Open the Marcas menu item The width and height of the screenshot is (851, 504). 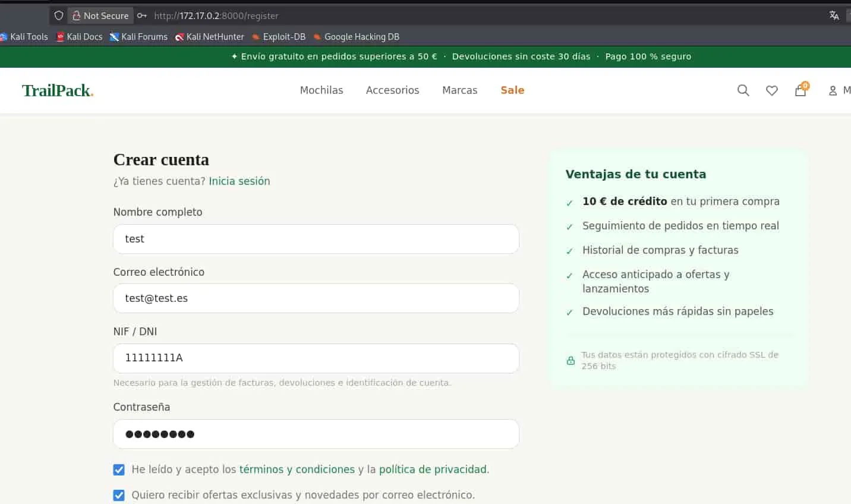(459, 90)
